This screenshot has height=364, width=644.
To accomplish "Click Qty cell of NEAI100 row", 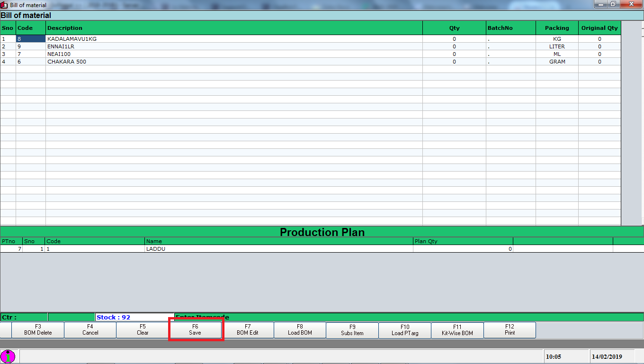I will [x=454, y=54].
